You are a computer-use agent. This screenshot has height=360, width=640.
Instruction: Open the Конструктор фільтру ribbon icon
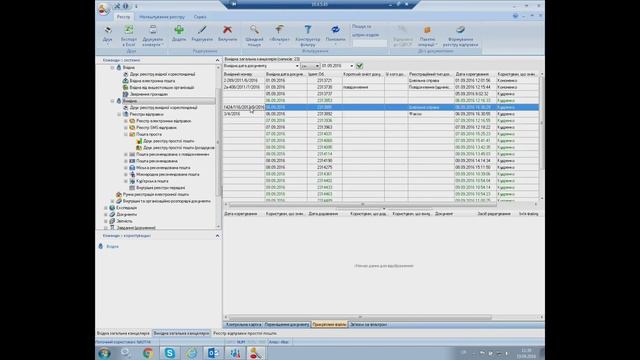tap(308, 30)
